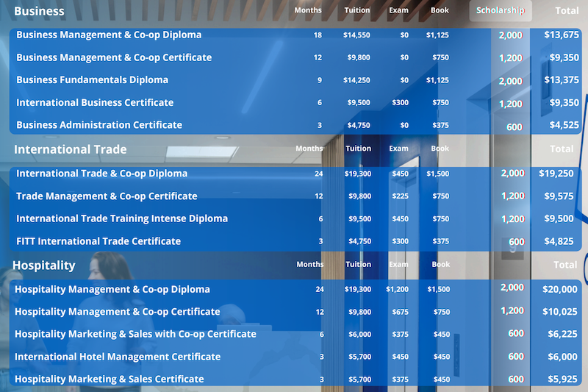Click the Tuition header in International Trade section
This screenshot has height=392, width=588.
(x=358, y=148)
